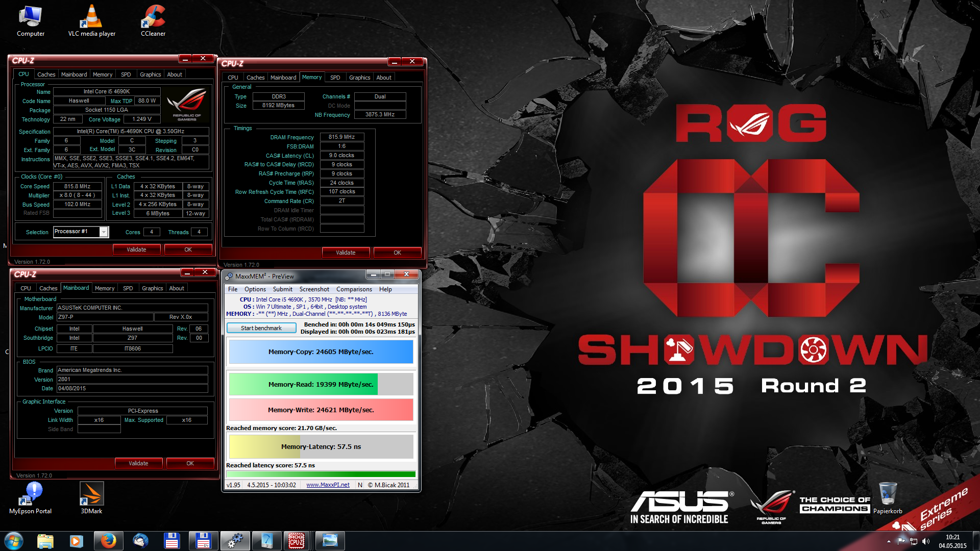Screen dimensions: 980x551
Task: Click Validate in the CPU-Z CPU window
Action: coord(136,249)
